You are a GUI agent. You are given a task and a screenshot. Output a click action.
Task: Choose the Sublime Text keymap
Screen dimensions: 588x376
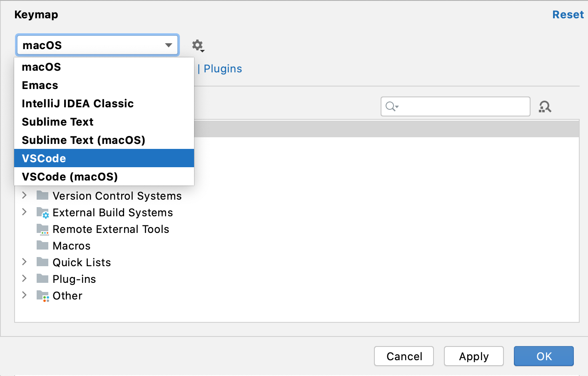point(57,121)
